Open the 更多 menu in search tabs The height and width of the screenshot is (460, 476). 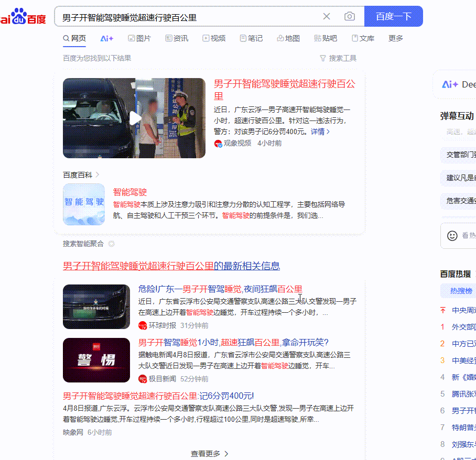(396, 38)
